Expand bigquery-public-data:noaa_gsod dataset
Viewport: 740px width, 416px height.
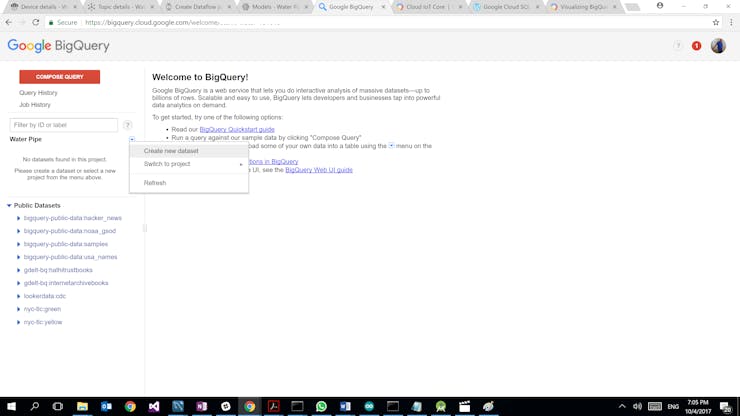[18, 231]
